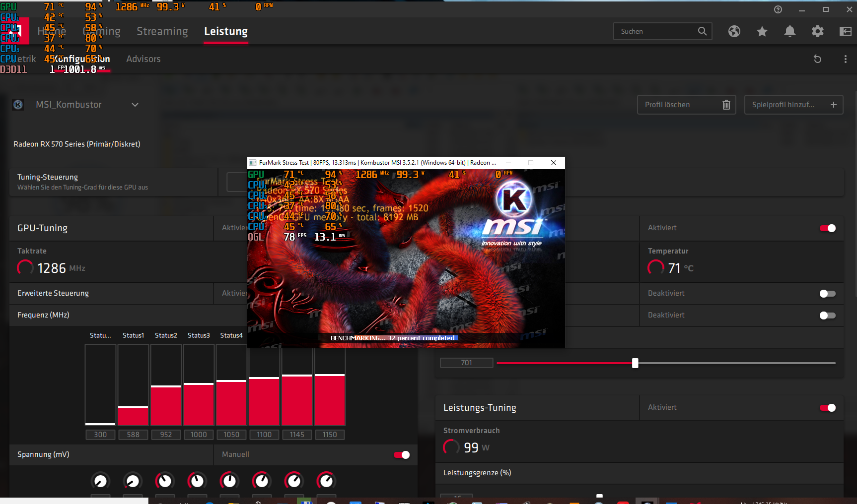Open the three-dot more options menu
Viewport: 857px width, 504px height.
(846, 59)
